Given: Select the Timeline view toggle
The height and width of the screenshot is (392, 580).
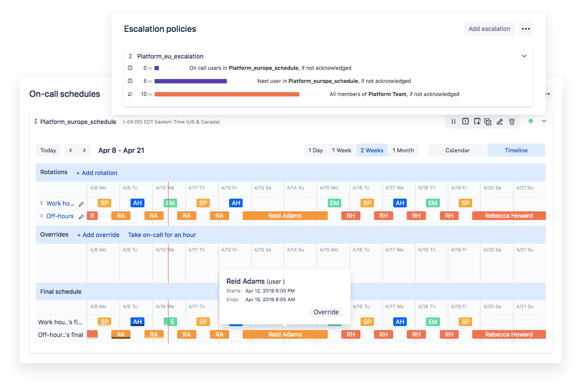Looking at the screenshot, I should tap(516, 150).
